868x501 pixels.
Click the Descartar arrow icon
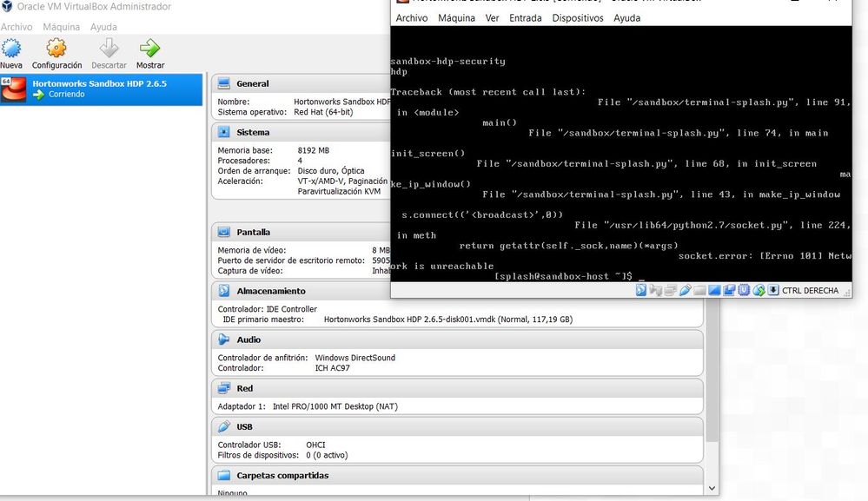[109, 49]
